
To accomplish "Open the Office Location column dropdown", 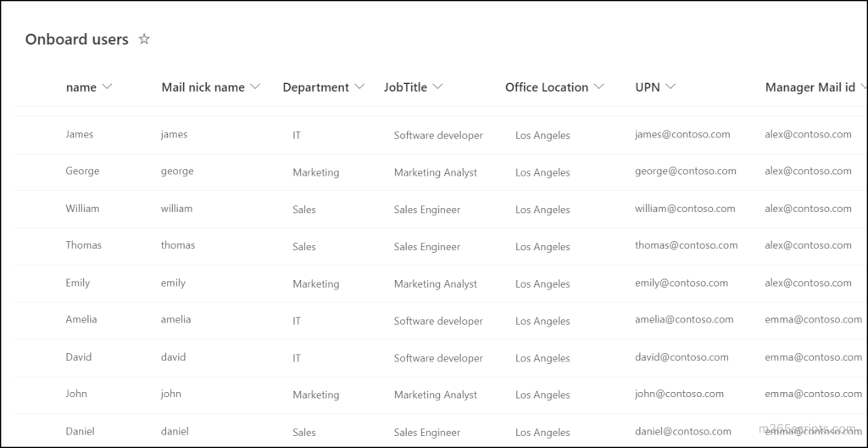I will click(598, 87).
